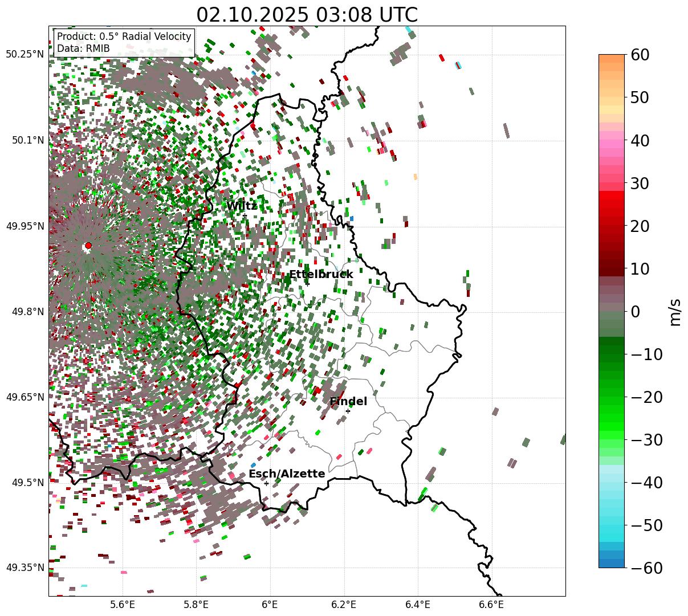Click the 6°E longitude label
The height and width of the screenshot is (616, 688).
[x=270, y=605]
